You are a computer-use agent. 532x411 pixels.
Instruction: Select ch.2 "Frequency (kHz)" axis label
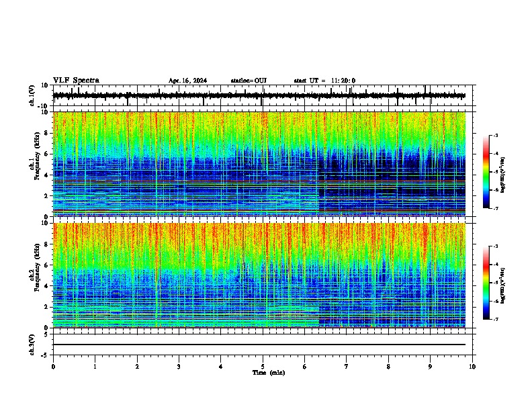tap(37, 267)
